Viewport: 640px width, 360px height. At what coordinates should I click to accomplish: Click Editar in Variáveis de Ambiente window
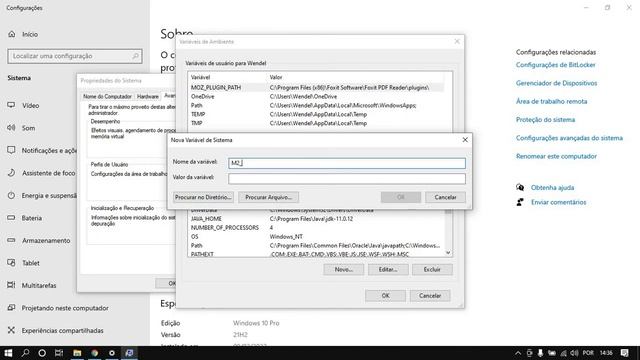coord(388,269)
